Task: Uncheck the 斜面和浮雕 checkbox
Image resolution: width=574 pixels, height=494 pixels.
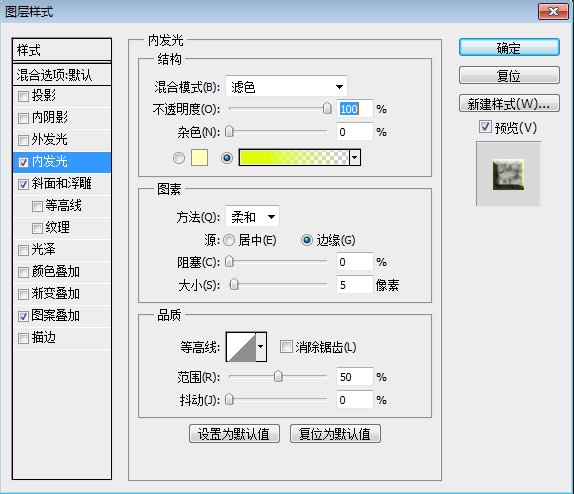Action: click(x=23, y=184)
